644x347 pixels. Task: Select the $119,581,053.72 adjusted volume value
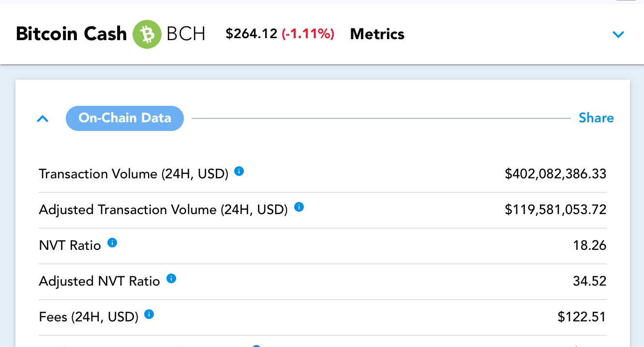pos(555,210)
